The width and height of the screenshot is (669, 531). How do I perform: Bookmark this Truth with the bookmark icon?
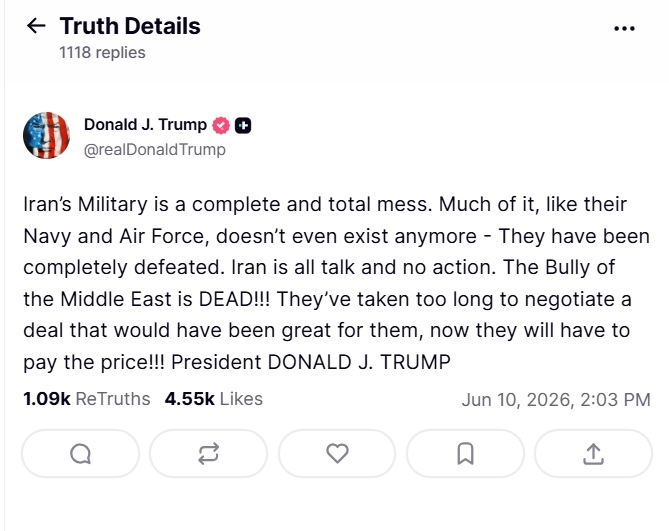pos(465,453)
